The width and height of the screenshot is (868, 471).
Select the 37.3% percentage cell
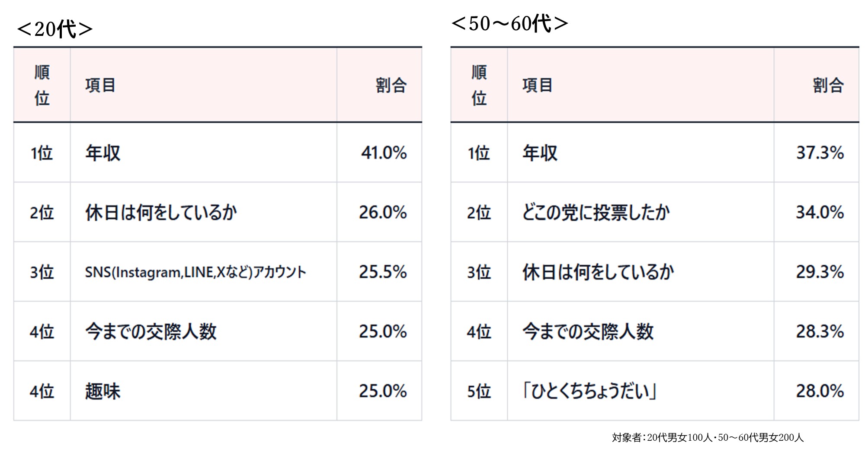[820, 153]
